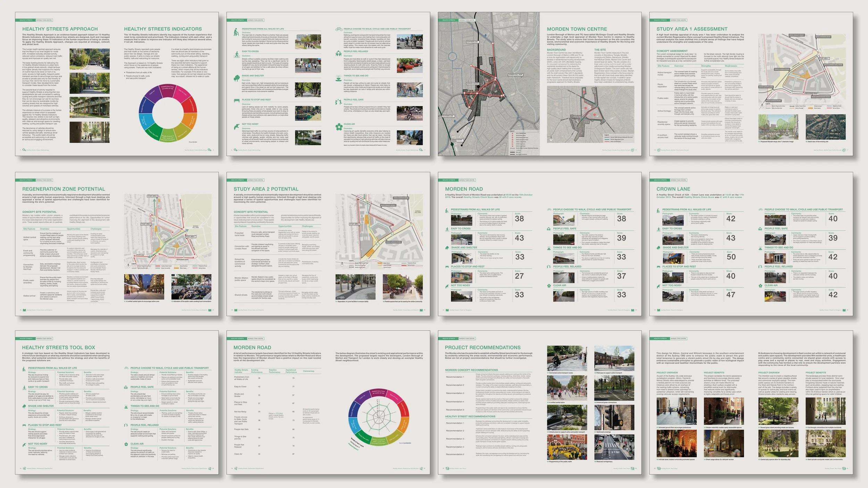Click the book footer icon on the Regeneration Zone Potential page
This screenshot has width=868, height=488.
point(24,310)
